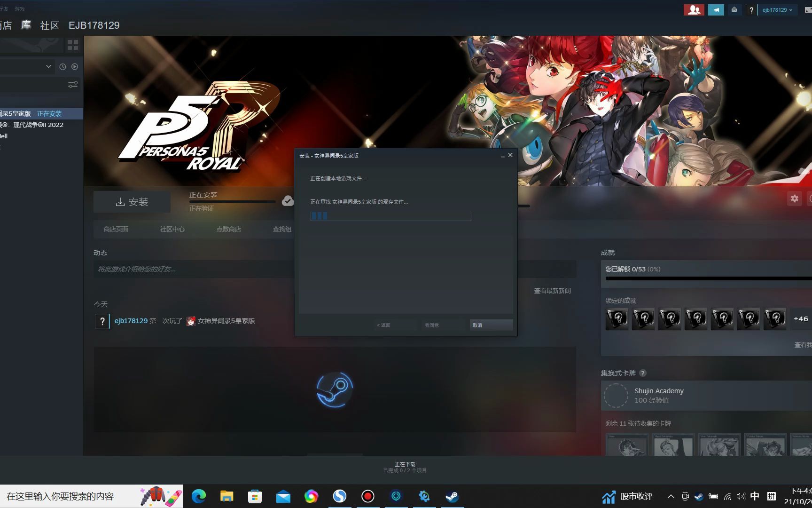Viewport: 812px width, 508px height.
Task: Open the inbox envelope icon
Action: coord(734,10)
